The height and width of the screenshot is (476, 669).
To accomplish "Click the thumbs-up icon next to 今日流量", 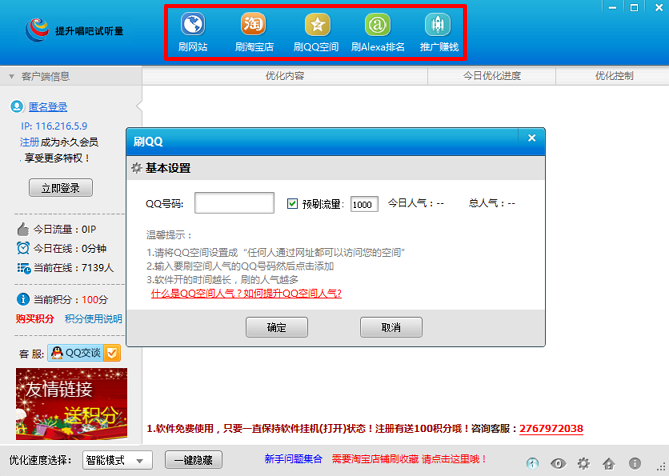I will coord(23,229).
